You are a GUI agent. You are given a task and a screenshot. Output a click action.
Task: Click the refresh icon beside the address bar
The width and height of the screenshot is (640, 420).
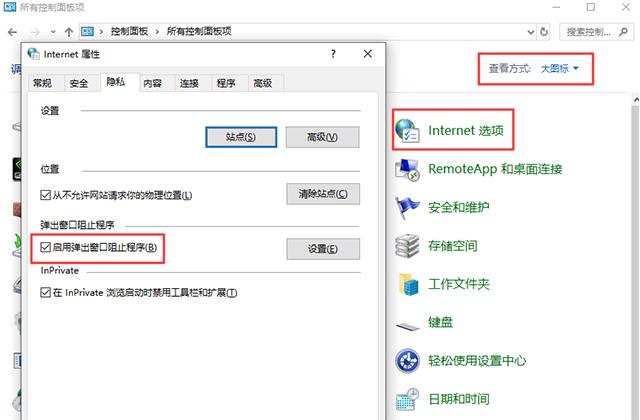coord(544,31)
